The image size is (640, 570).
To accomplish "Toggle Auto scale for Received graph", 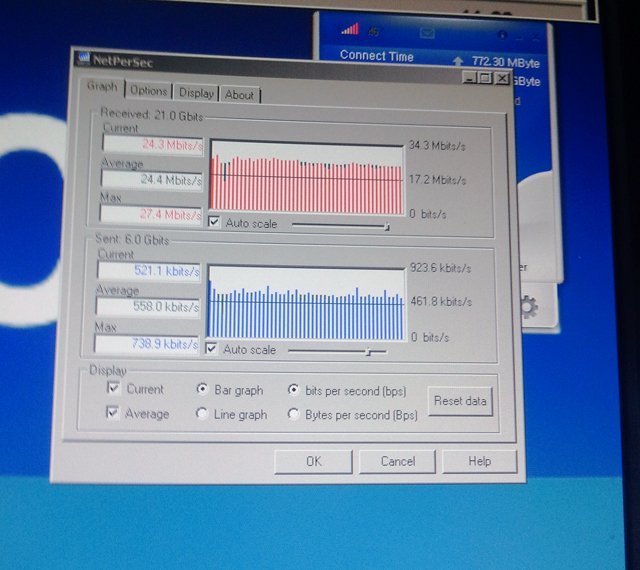I will [x=214, y=222].
